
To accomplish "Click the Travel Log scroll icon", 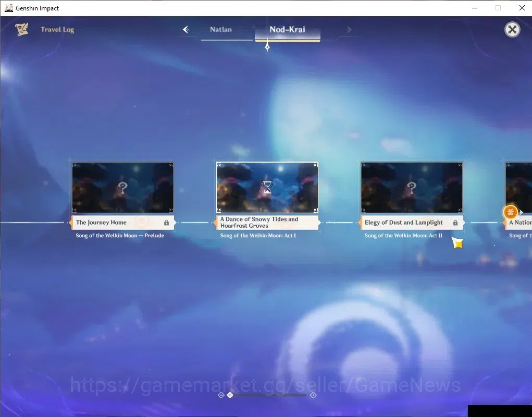I will 22,30.
